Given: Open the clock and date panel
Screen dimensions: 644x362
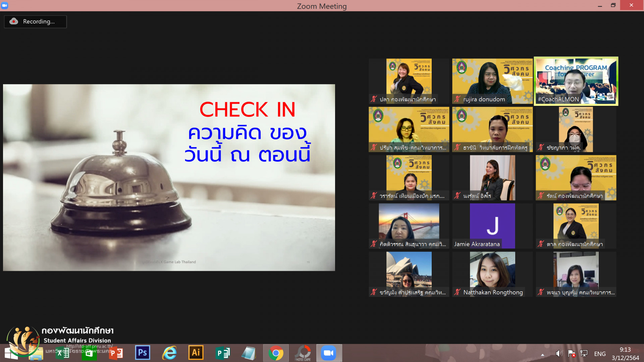Looking at the screenshot, I should (625, 354).
